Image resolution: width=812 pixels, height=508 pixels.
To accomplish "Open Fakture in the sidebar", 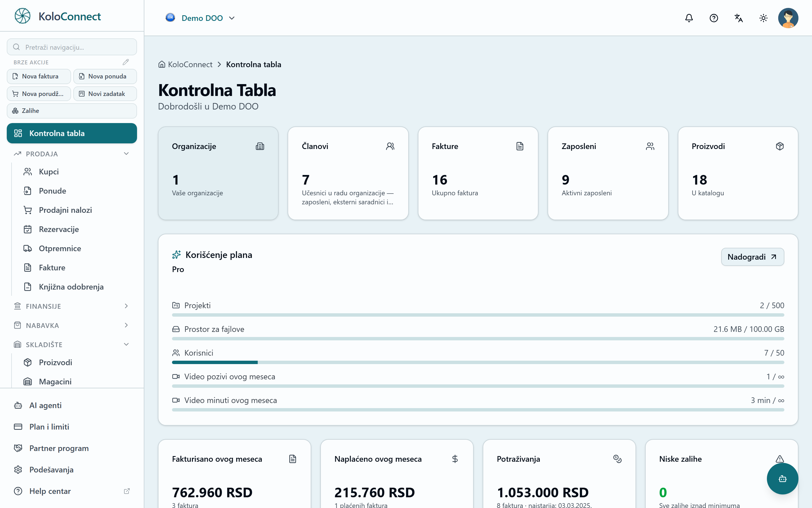I will click(76, 268).
